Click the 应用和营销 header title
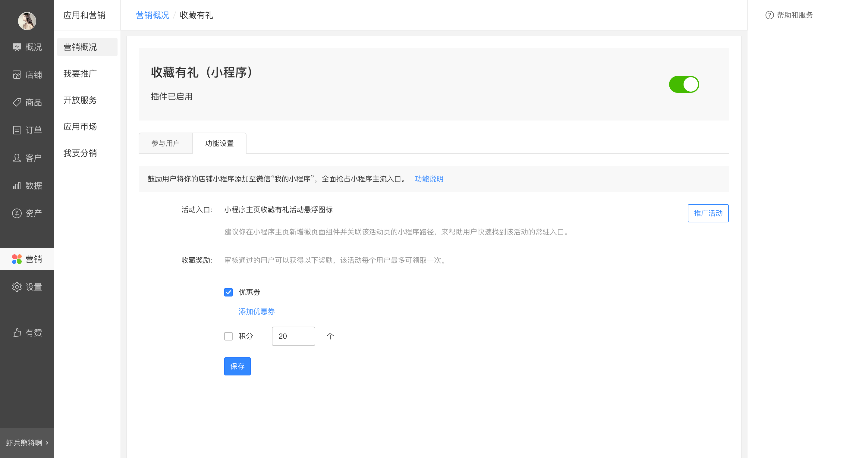Viewport: 868px width, 458px height. (x=84, y=15)
